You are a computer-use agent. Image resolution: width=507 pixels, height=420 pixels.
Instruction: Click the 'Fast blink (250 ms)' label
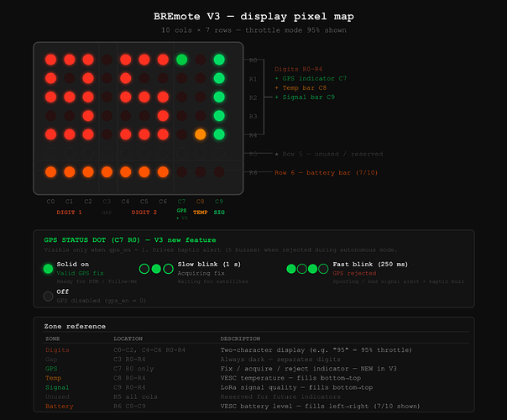[x=370, y=264]
